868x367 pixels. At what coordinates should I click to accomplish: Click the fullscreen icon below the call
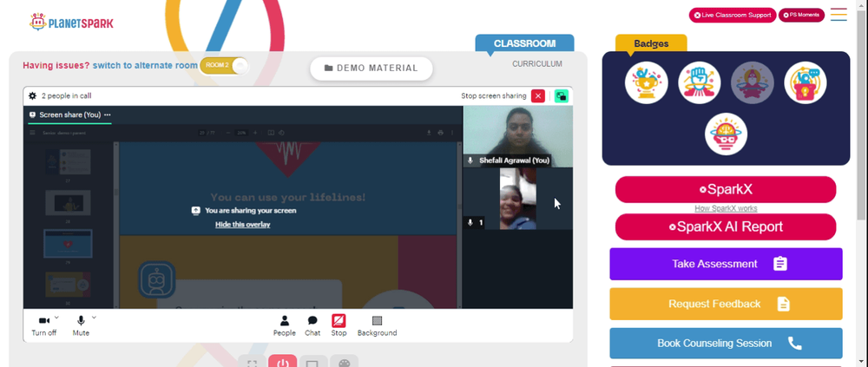point(253,363)
